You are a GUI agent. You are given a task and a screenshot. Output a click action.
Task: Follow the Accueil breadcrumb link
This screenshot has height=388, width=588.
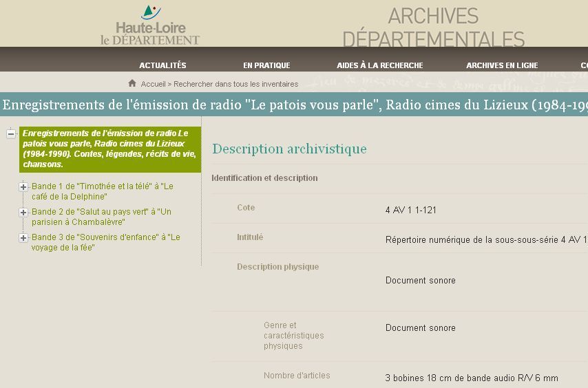point(153,84)
